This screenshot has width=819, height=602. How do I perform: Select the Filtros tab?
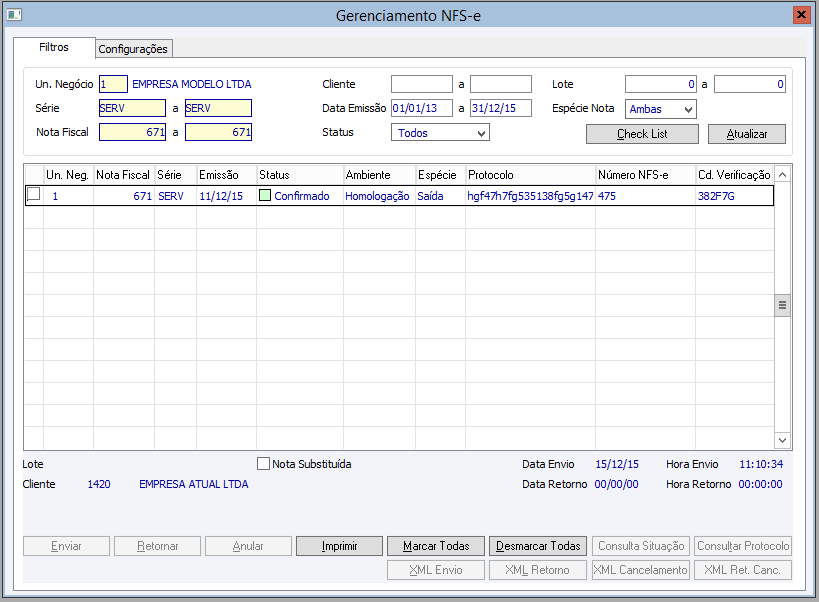pyautogui.click(x=54, y=47)
